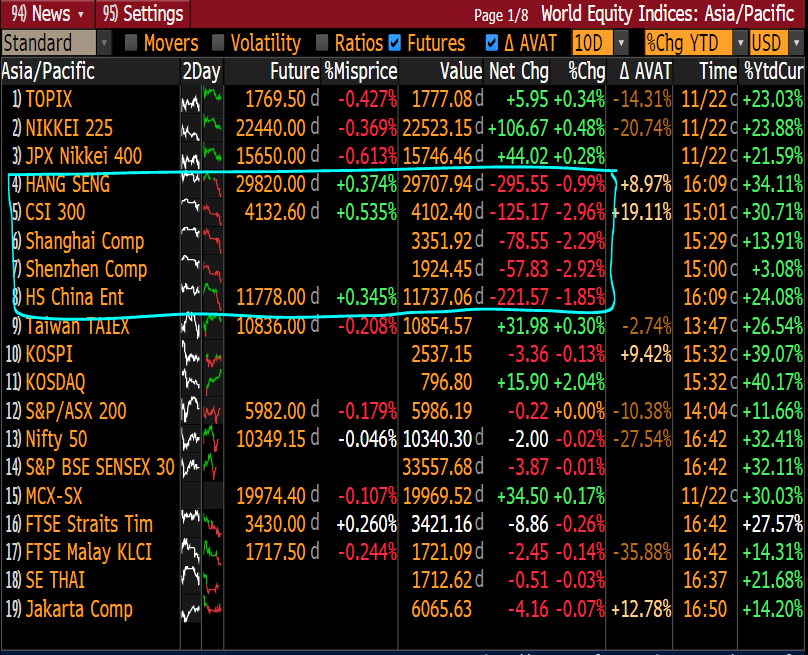
Task: Open HANG SENG 2Day sparkline chart
Action: tap(201, 186)
